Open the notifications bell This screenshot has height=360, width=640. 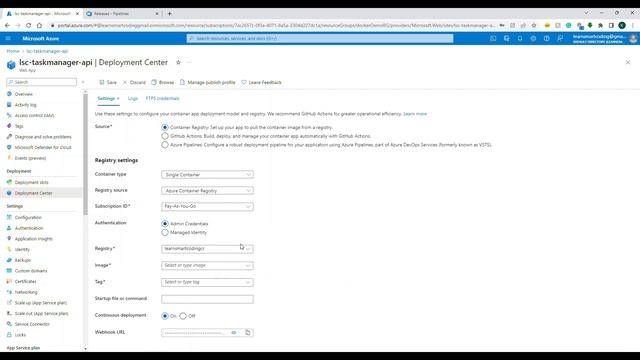[520, 38]
